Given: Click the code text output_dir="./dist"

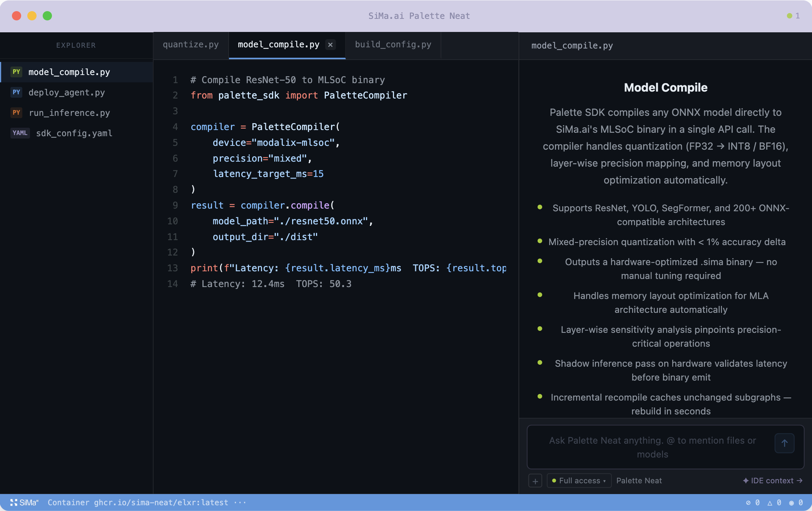Looking at the screenshot, I should (265, 237).
